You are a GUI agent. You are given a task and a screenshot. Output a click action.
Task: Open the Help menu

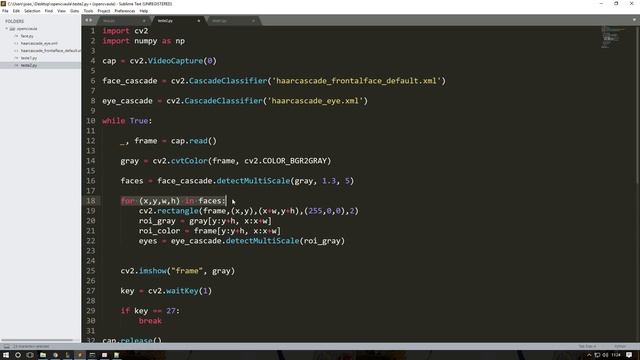pos(144,11)
